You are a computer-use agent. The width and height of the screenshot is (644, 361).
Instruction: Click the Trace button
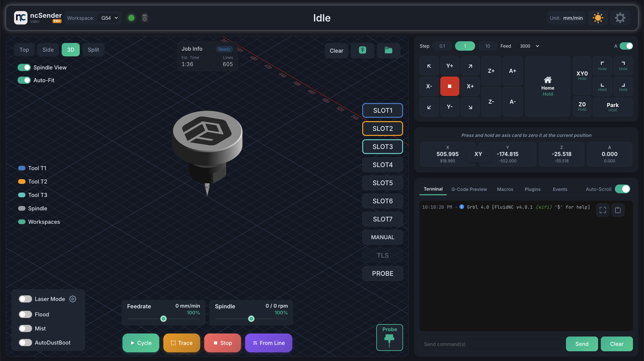(x=182, y=343)
